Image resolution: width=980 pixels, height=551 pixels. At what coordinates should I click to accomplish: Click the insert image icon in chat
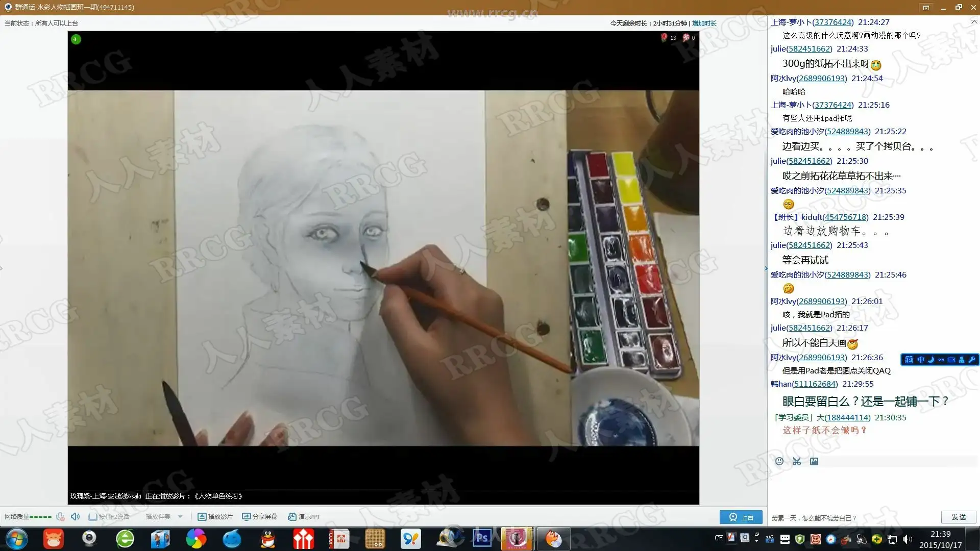(814, 461)
